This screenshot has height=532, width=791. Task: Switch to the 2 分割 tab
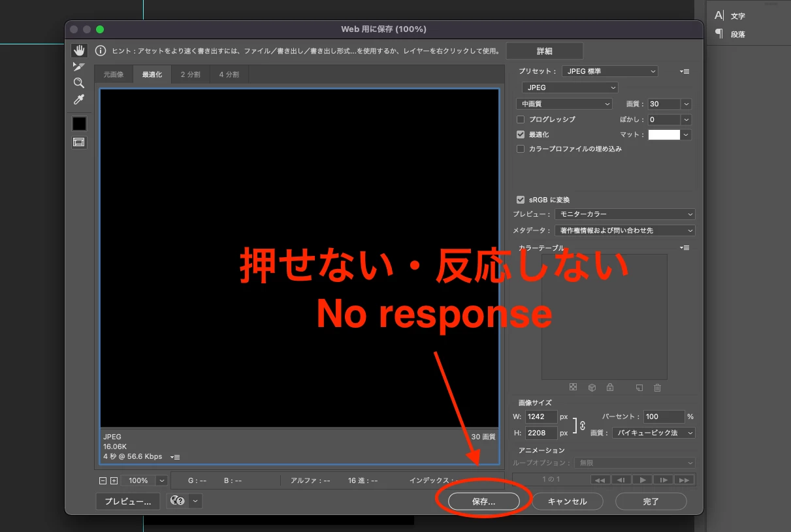tap(191, 74)
